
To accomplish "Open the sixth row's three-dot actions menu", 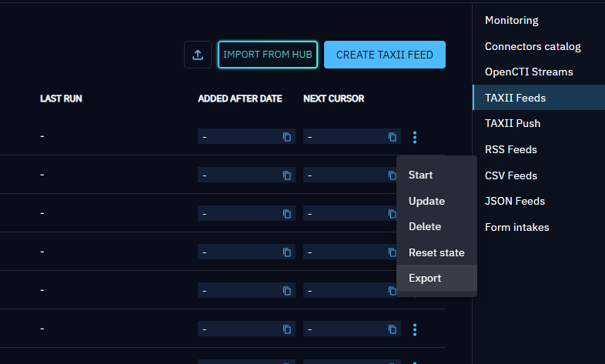I will coord(415,329).
